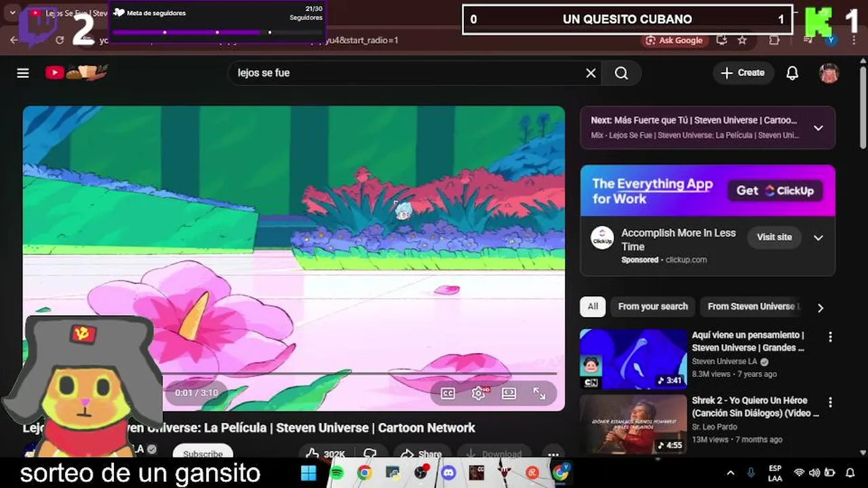This screenshot has height=488, width=868.
Task: Select the From Steven Universe chip
Action: click(x=751, y=306)
